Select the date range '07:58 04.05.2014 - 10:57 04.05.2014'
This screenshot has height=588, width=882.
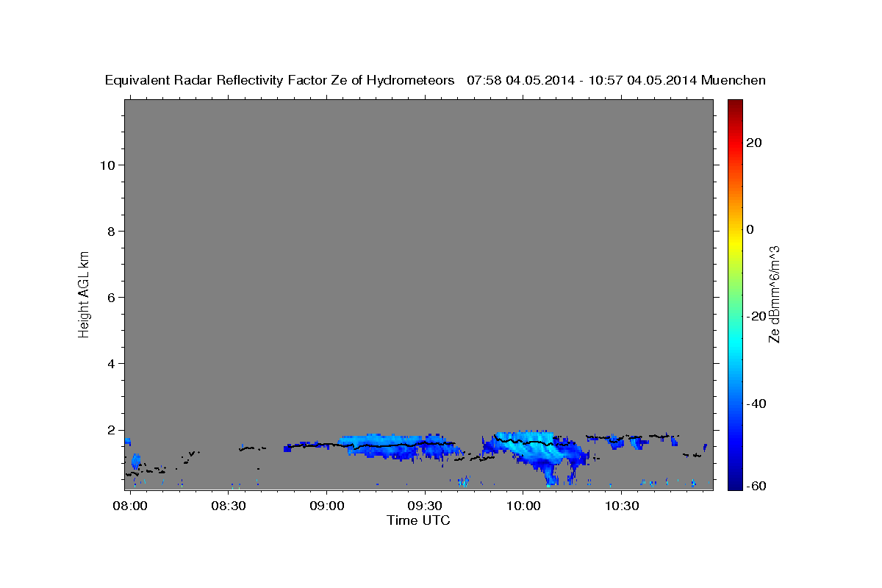click(582, 80)
